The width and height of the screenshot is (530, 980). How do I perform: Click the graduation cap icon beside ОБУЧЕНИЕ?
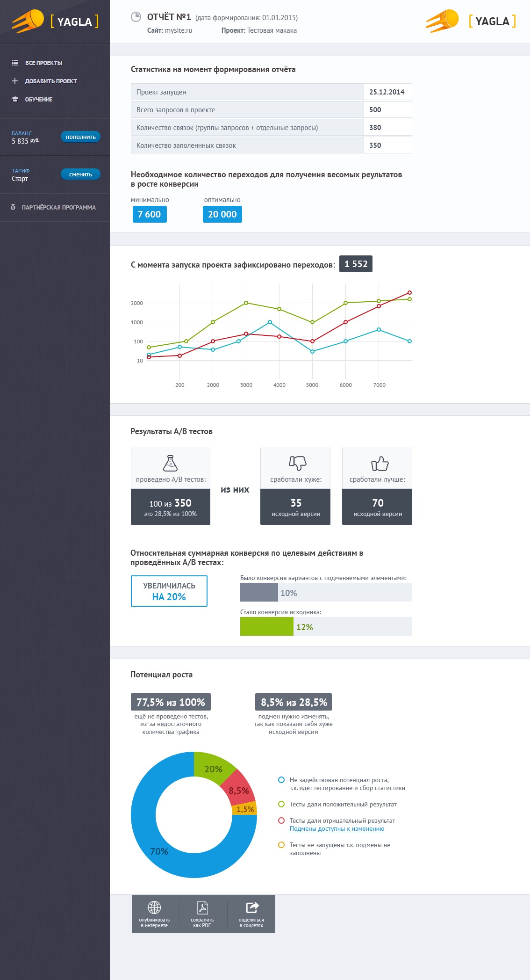15,99
